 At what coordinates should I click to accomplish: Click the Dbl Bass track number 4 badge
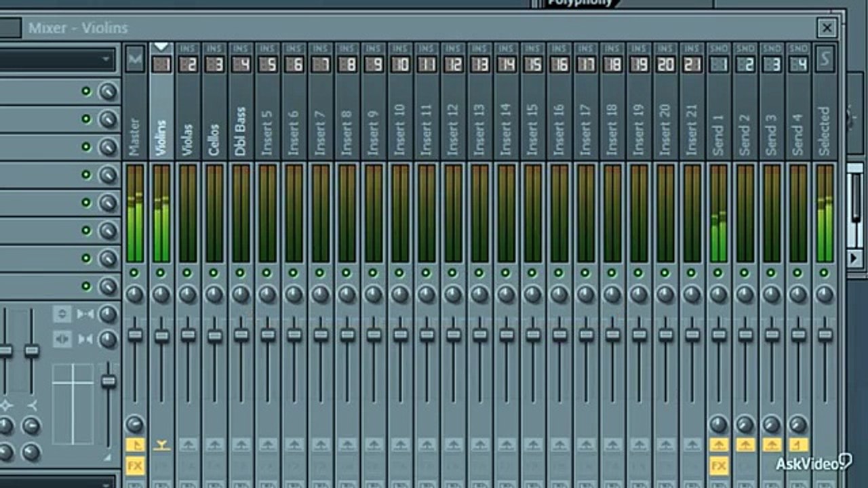tap(241, 64)
